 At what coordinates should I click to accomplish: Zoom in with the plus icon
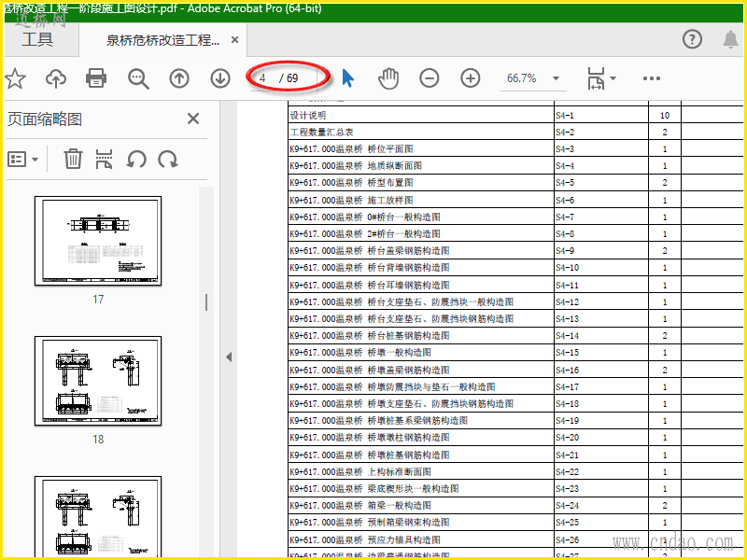click(x=471, y=78)
